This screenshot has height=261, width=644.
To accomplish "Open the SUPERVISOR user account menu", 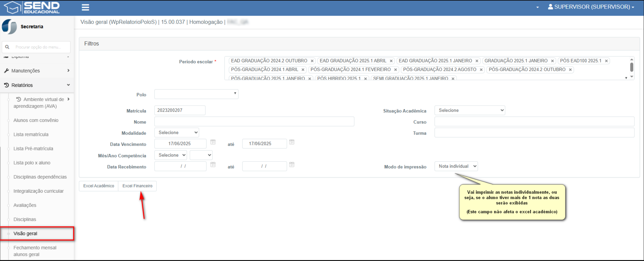I will click(x=591, y=7).
